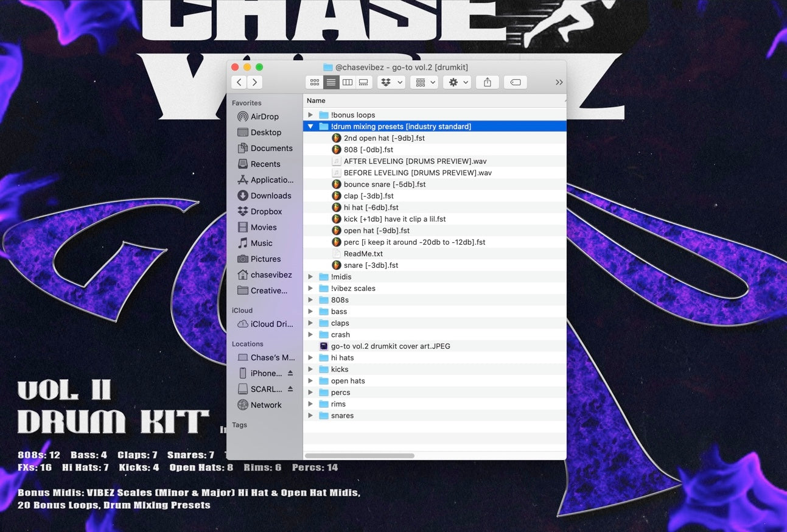Expand the claps folder triangle
787x532 pixels.
(x=310, y=323)
